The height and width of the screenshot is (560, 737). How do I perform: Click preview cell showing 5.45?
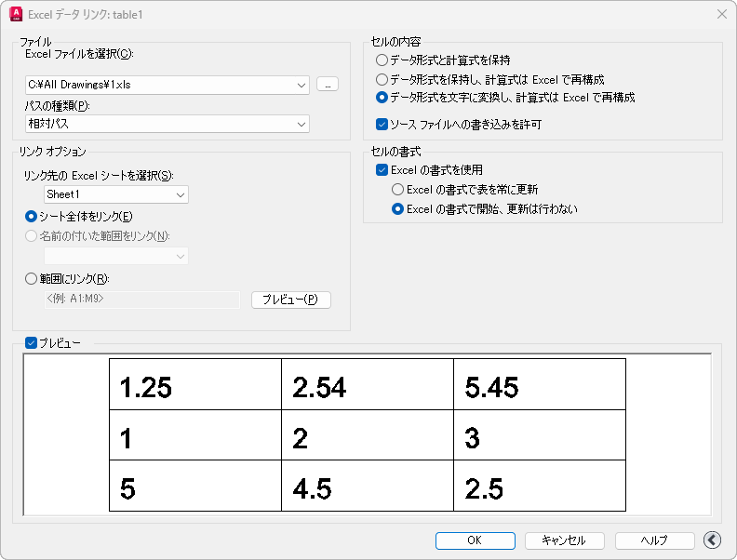[x=540, y=384]
